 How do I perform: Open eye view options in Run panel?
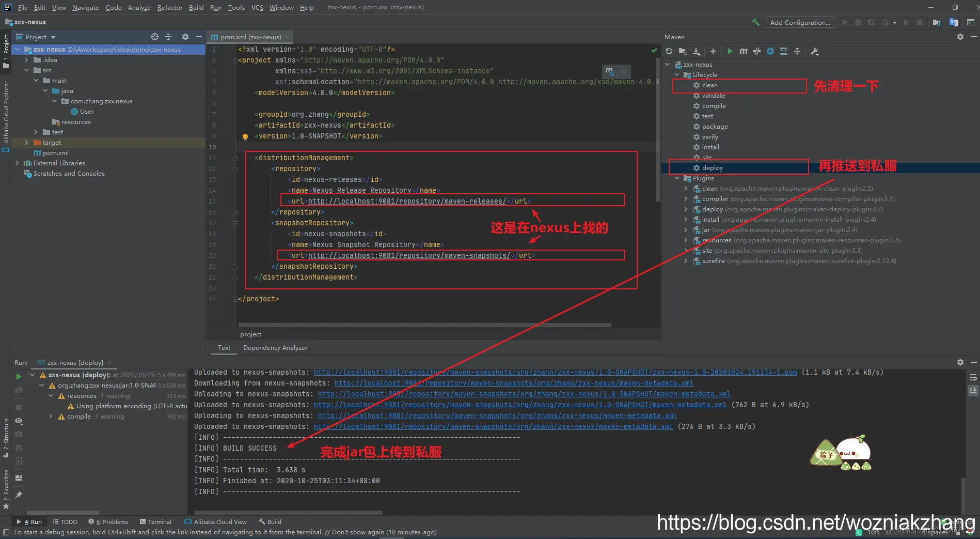[x=19, y=421]
